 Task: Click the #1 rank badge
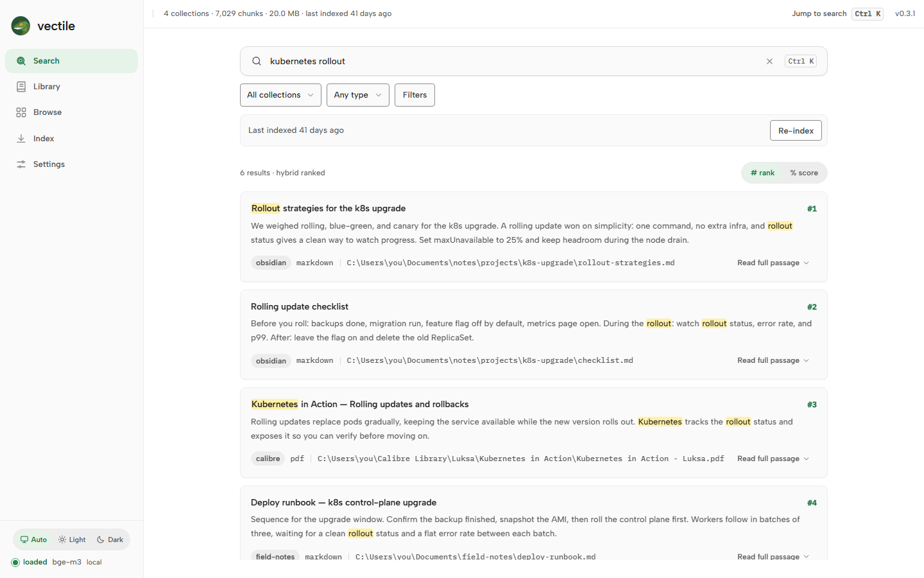pyautogui.click(x=812, y=209)
